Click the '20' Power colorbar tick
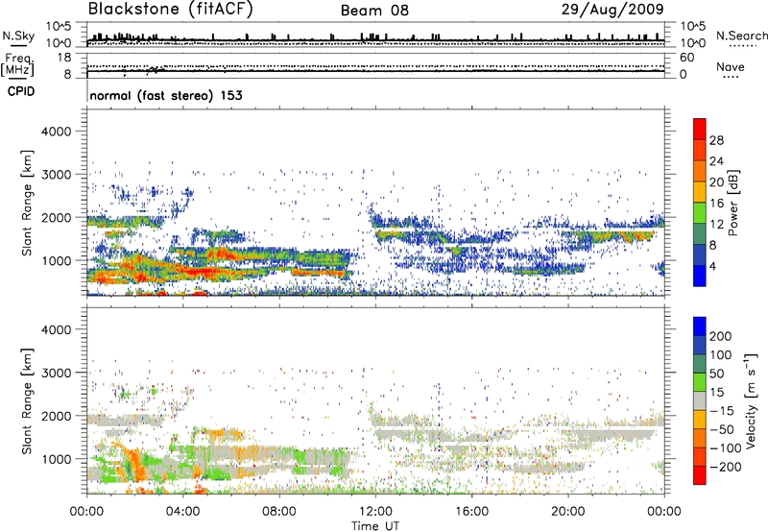 coord(716,182)
